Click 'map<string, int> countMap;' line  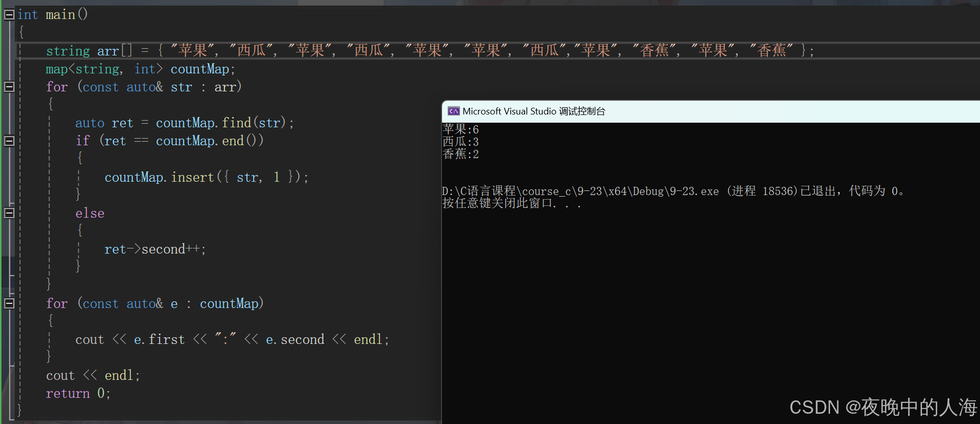140,69
